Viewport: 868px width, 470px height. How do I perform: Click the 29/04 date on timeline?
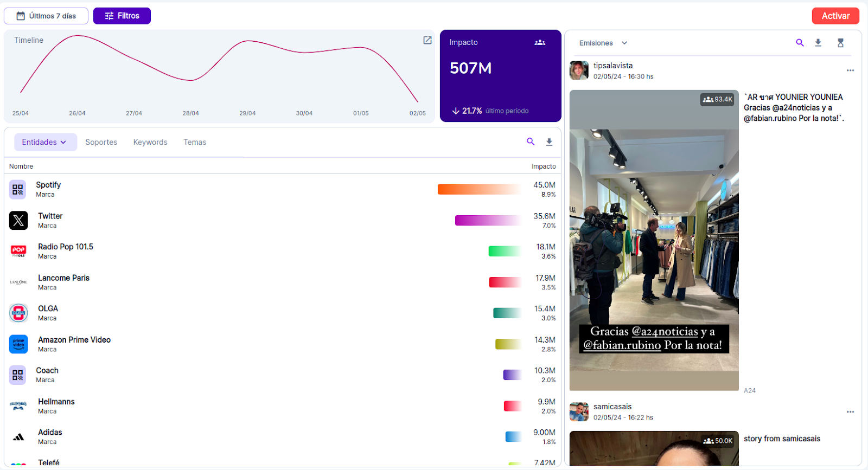(247, 113)
